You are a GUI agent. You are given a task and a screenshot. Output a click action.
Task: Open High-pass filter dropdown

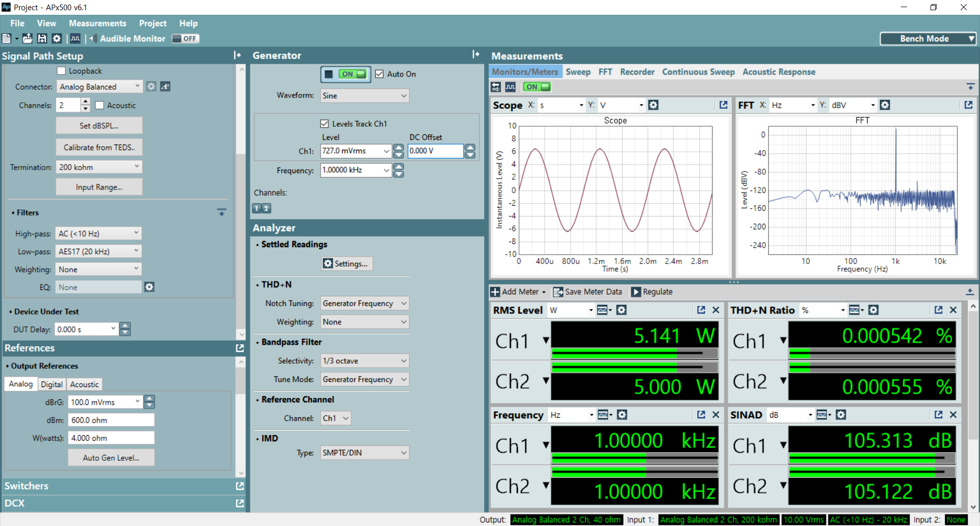coord(99,233)
